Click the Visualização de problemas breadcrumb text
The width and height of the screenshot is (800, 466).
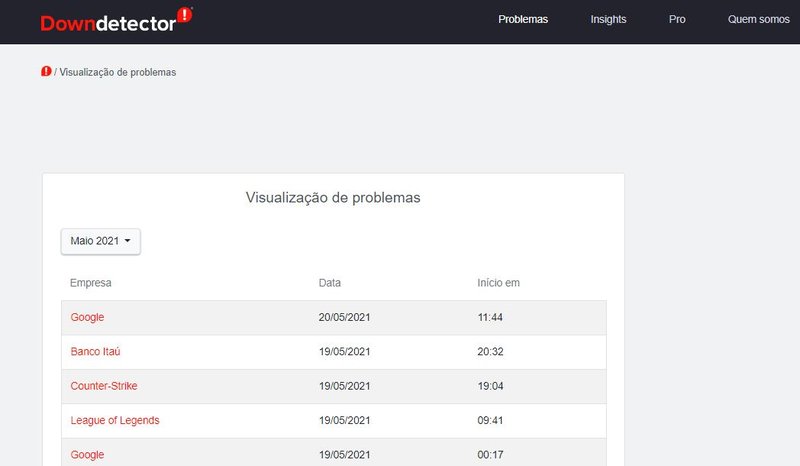pyautogui.click(x=117, y=72)
